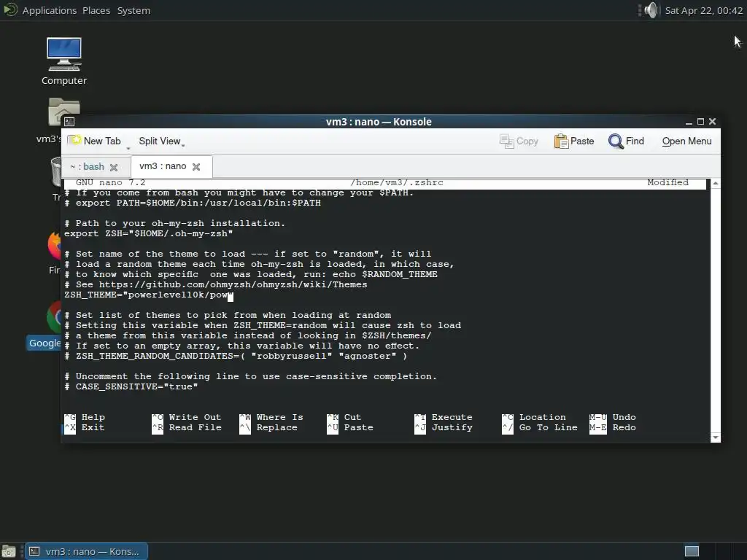Click the M-U Undo shortcut label

[x=612, y=418]
